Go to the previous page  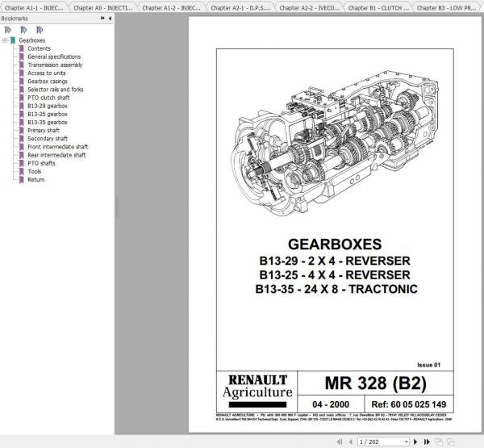[x=350, y=442]
